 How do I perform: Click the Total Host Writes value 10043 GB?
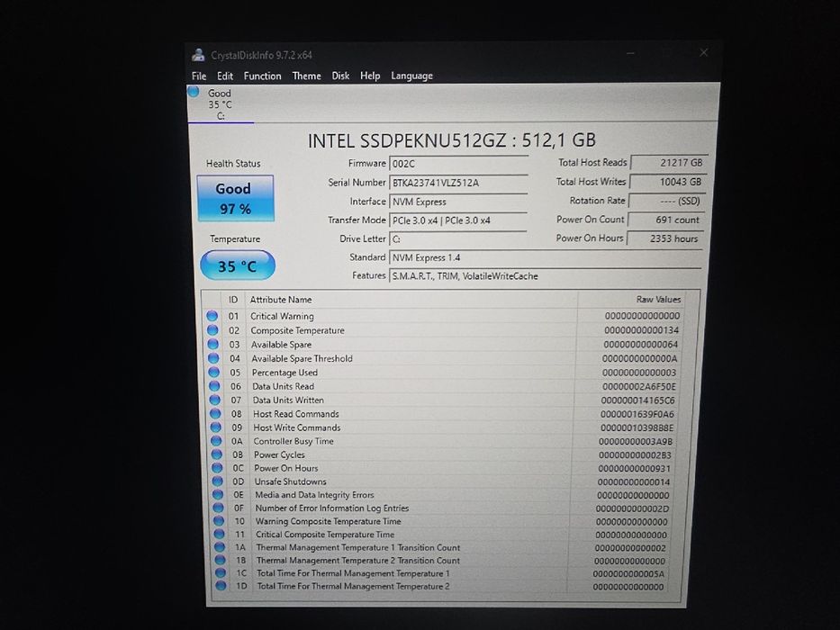pos(667,182)
